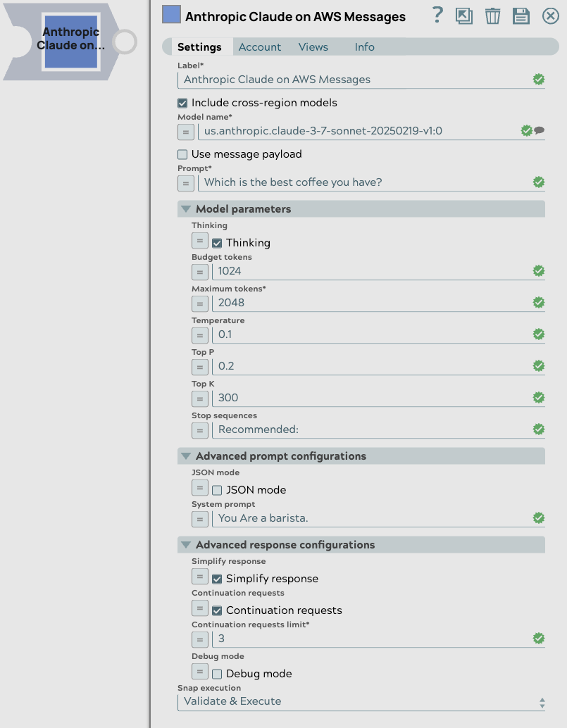Image resolution: width=567 pixels, height=728 pixels.
Task: Collapse the Advanced response configurations section
Action: point(185,544)
